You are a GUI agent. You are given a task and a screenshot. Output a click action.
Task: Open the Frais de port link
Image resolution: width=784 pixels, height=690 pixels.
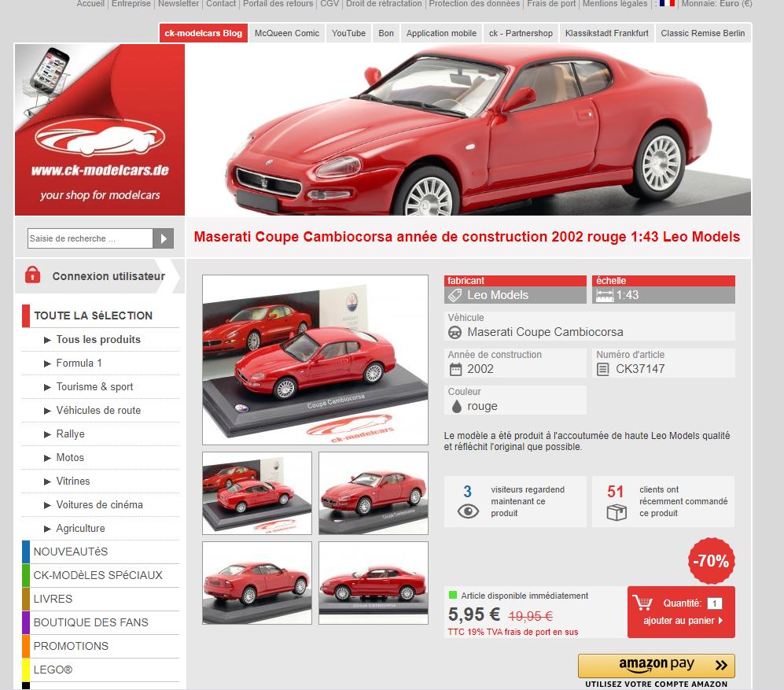point(551,3)
